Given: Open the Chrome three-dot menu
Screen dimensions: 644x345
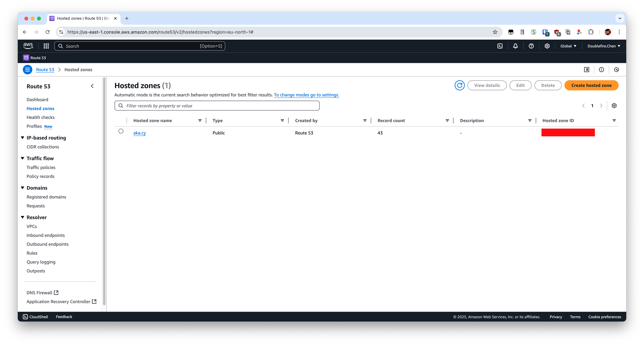Looking at the screenshot, I should click(619, 32).
